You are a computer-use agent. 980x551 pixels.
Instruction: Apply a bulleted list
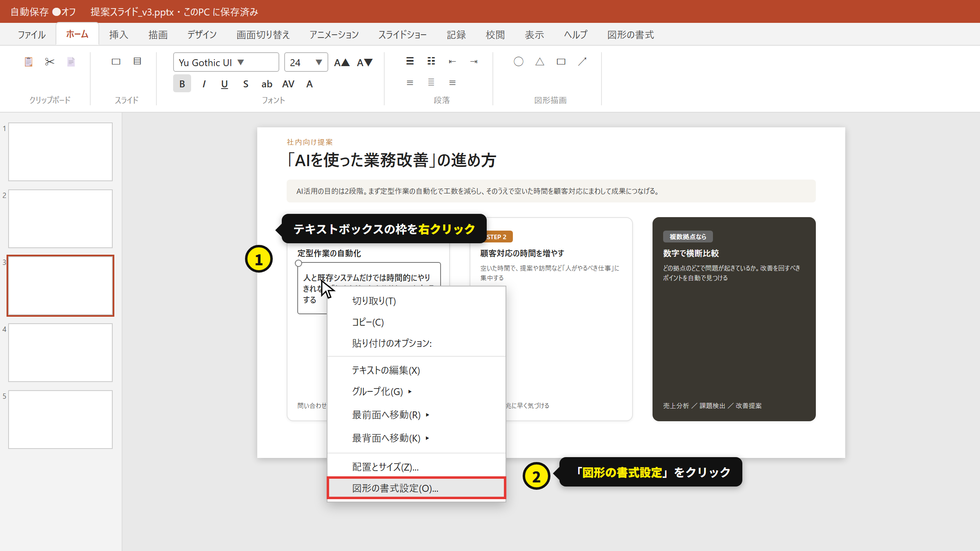[x=410, y=61]
